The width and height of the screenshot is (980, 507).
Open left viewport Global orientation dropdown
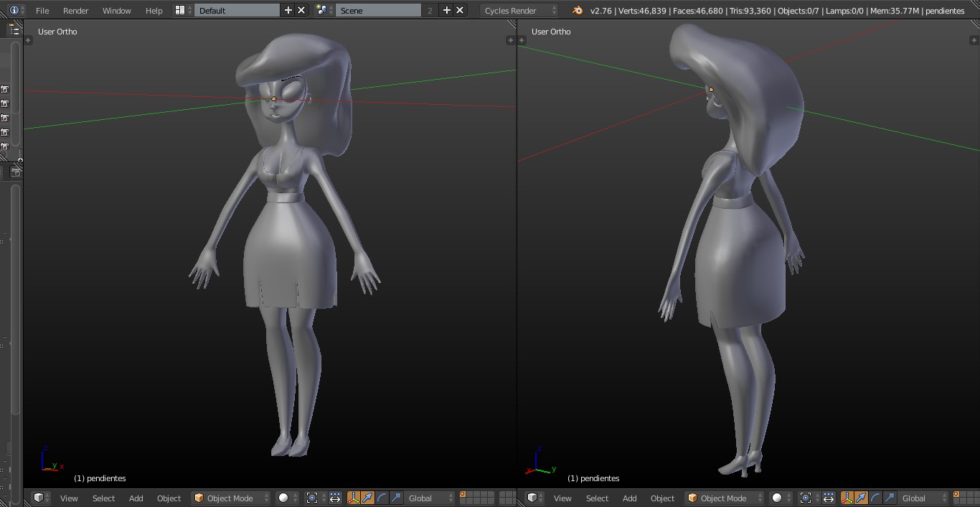(x=430, y=498)
